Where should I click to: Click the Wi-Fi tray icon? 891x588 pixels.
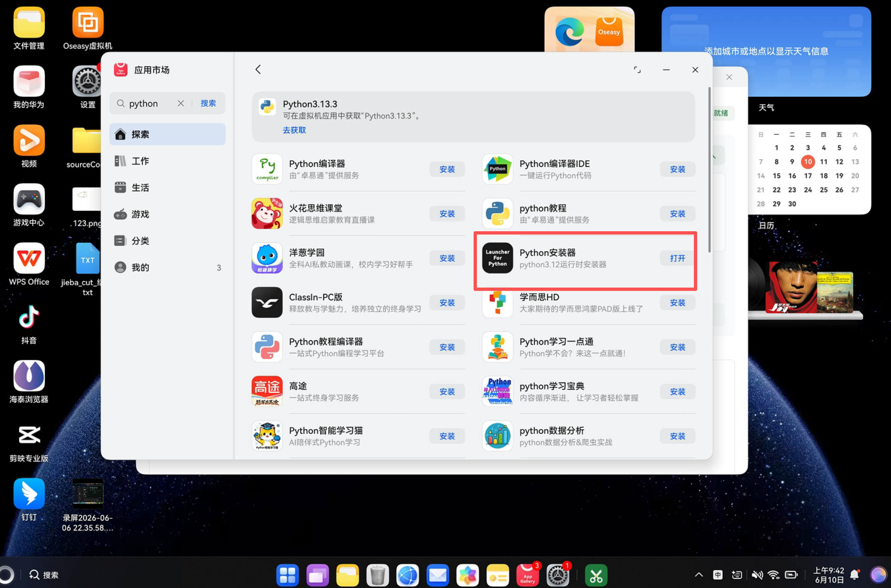point(774,575)
